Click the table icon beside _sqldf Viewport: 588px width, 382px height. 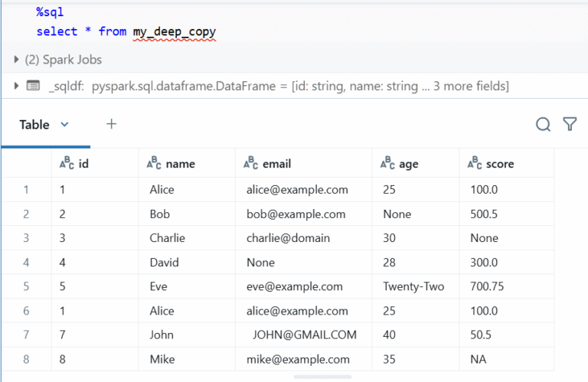pyautogui.click(x=33, y=87)
